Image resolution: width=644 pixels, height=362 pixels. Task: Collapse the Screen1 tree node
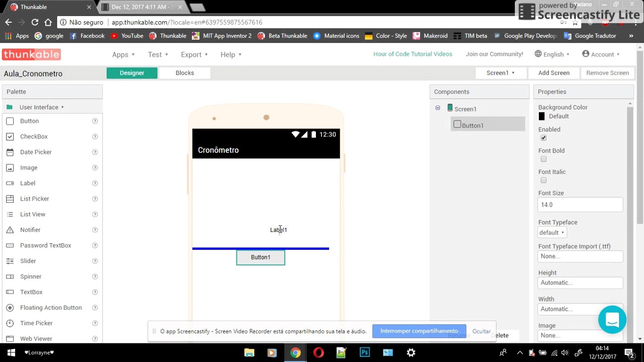[438, 108]
